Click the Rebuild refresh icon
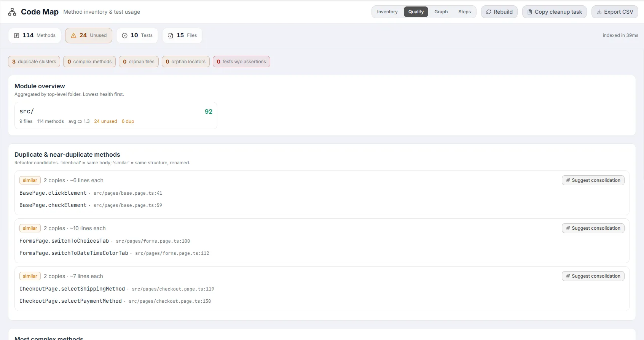The image size is (644, 340). [489, 12]
